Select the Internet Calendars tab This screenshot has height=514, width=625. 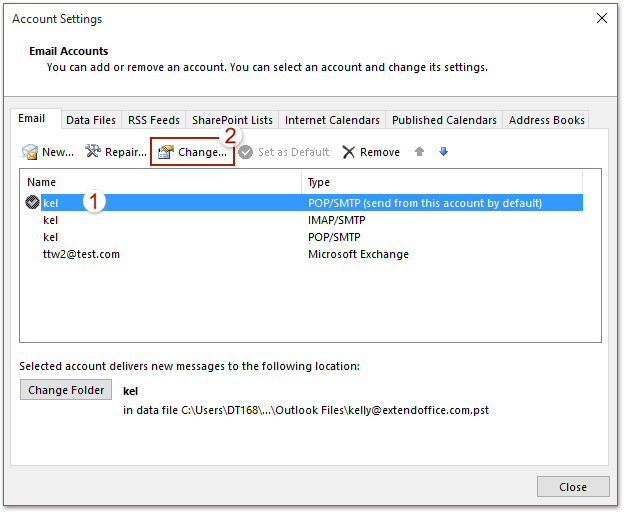pos(332,120)
